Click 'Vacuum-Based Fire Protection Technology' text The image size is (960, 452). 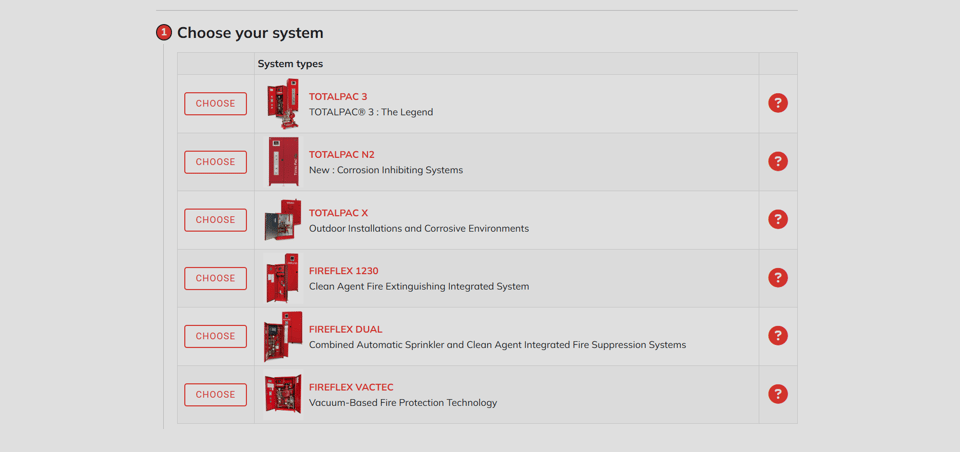click(403, 403)
